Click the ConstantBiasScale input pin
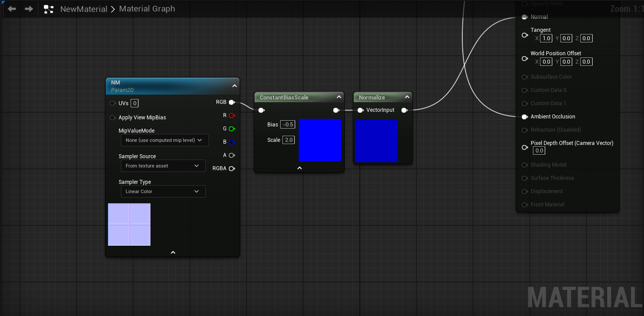The width and height of the screenshot is (644, 316). click(262, 110)
